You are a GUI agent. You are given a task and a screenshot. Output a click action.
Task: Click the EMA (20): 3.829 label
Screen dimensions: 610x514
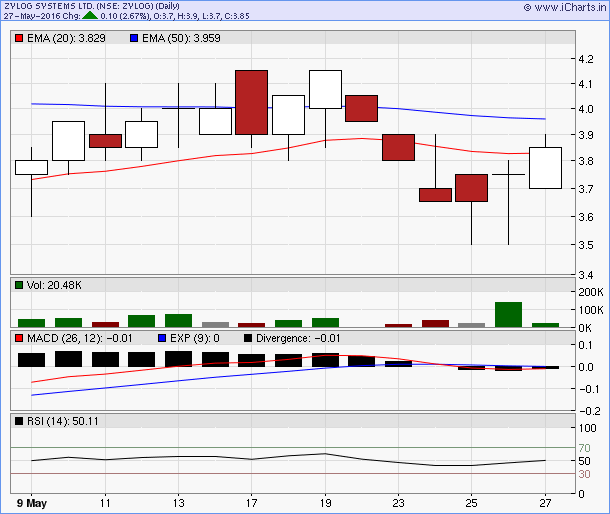[66, 38]
